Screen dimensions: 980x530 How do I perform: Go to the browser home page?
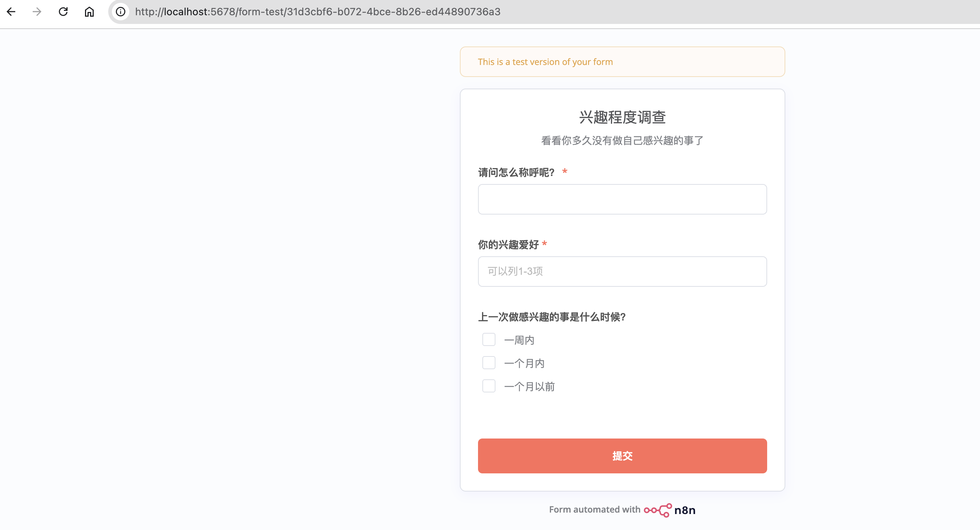89,12
